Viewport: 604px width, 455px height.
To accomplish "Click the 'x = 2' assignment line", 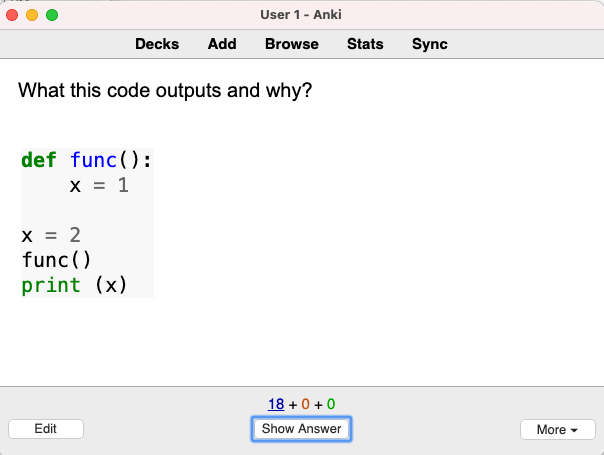I will point(51,235).
